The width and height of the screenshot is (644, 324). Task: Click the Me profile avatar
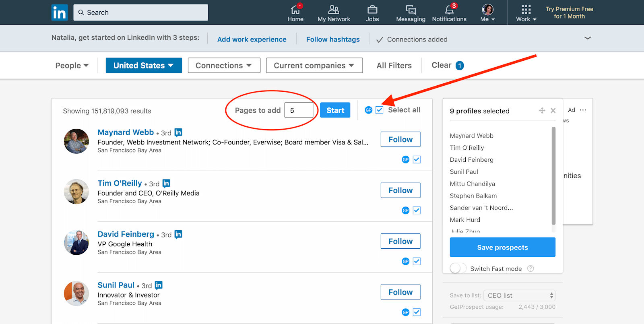click(487, 9)
